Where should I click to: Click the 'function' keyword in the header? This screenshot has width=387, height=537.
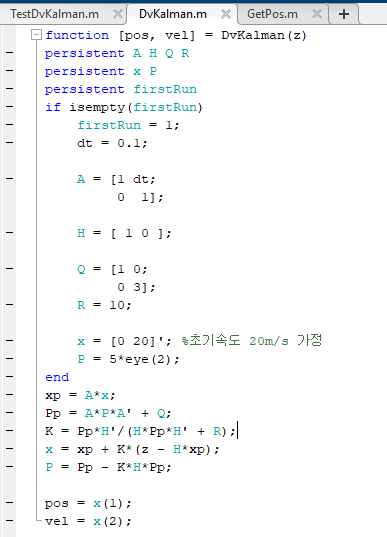[x=77, y=35]
